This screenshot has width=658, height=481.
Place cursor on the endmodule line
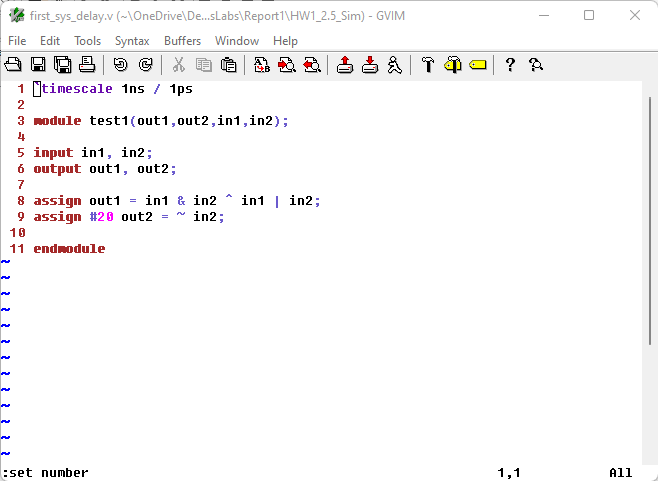pos(69,249)
